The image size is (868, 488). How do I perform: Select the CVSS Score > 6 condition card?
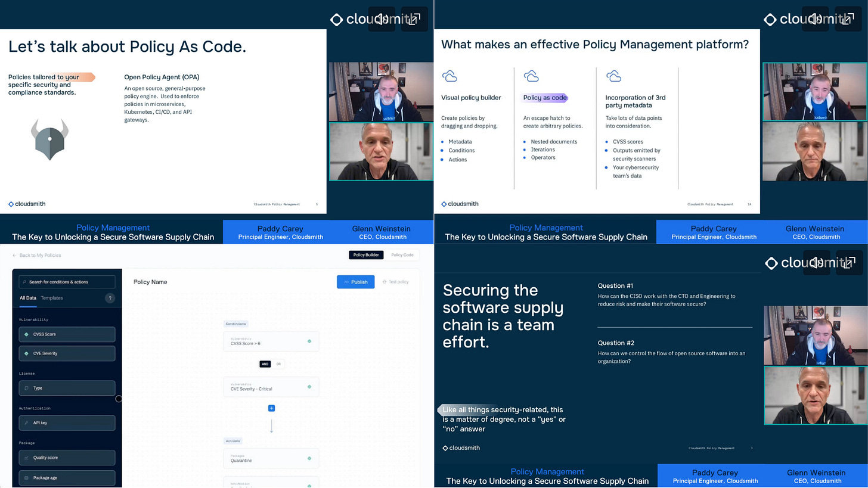pos(271,341)
